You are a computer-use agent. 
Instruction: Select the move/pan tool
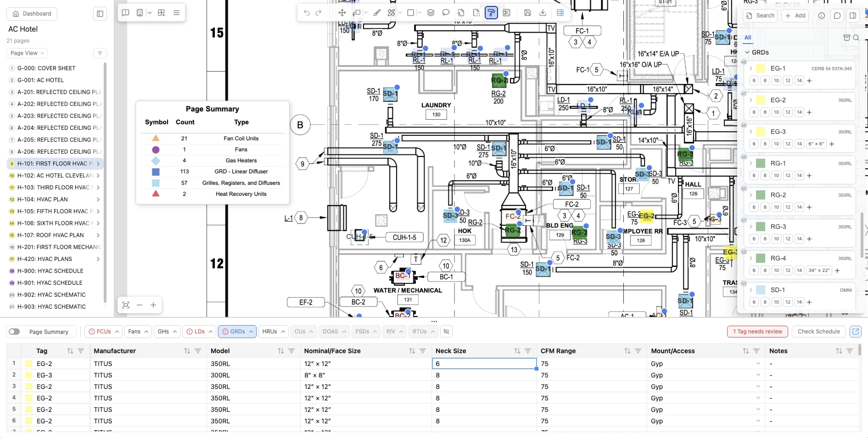pos(342,13)
